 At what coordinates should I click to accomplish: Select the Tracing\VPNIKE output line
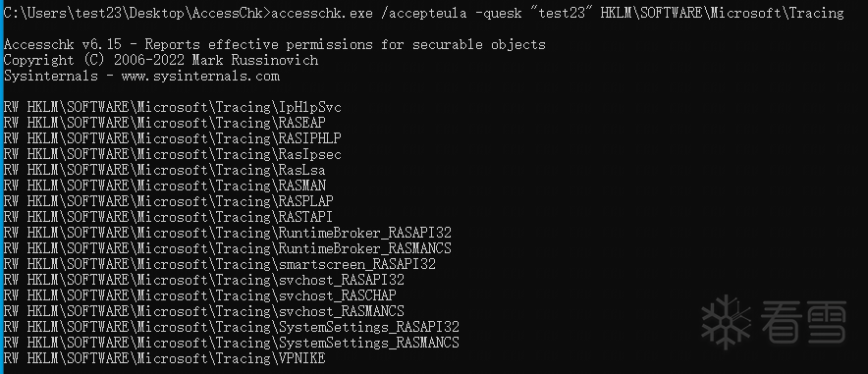click(x=164, y=358)
